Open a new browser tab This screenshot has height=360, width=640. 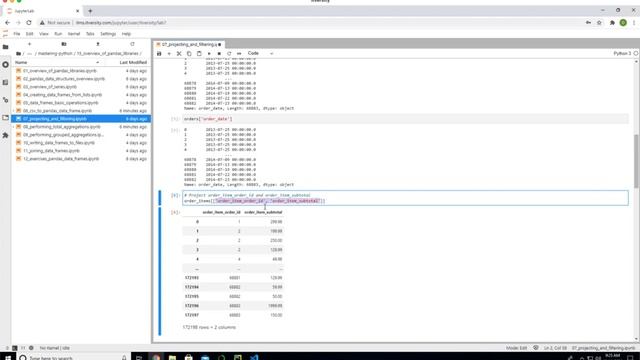pos(90,11)
